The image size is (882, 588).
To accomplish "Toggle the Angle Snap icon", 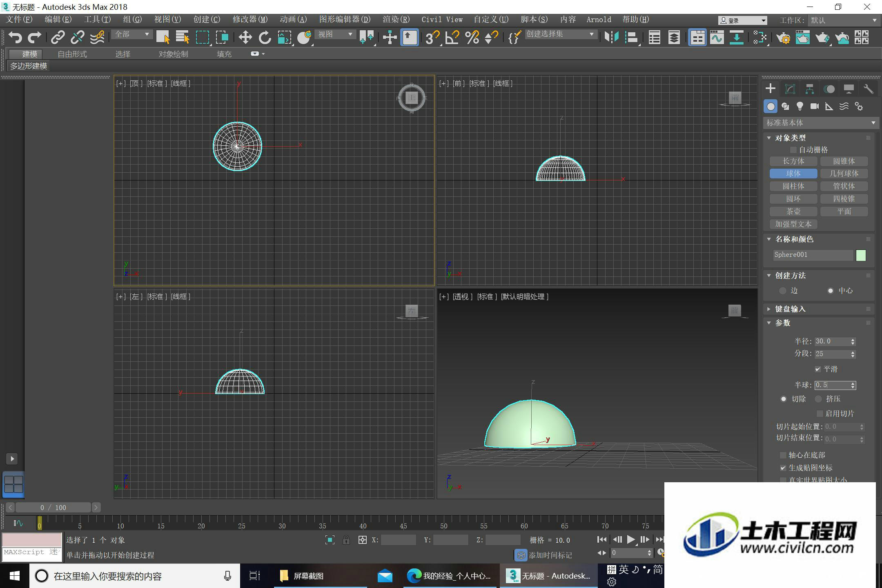I will click(x=452, y=38).
